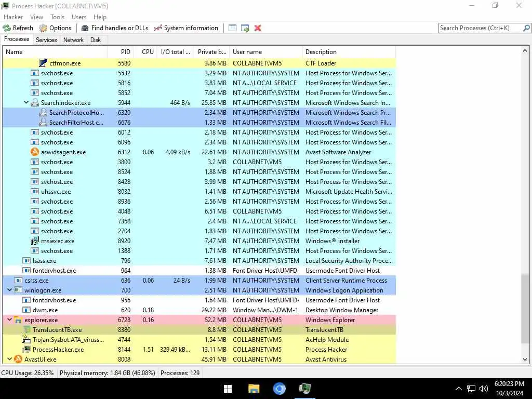Select the svchost.exe row PID 5532
Viewport: 532px width, 399px height.
point(199,73)
